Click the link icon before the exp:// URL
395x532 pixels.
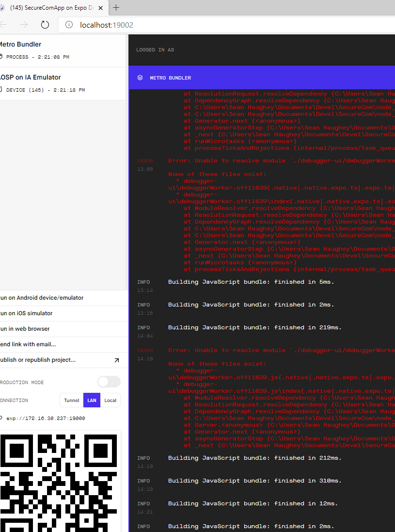click(2, 417)
